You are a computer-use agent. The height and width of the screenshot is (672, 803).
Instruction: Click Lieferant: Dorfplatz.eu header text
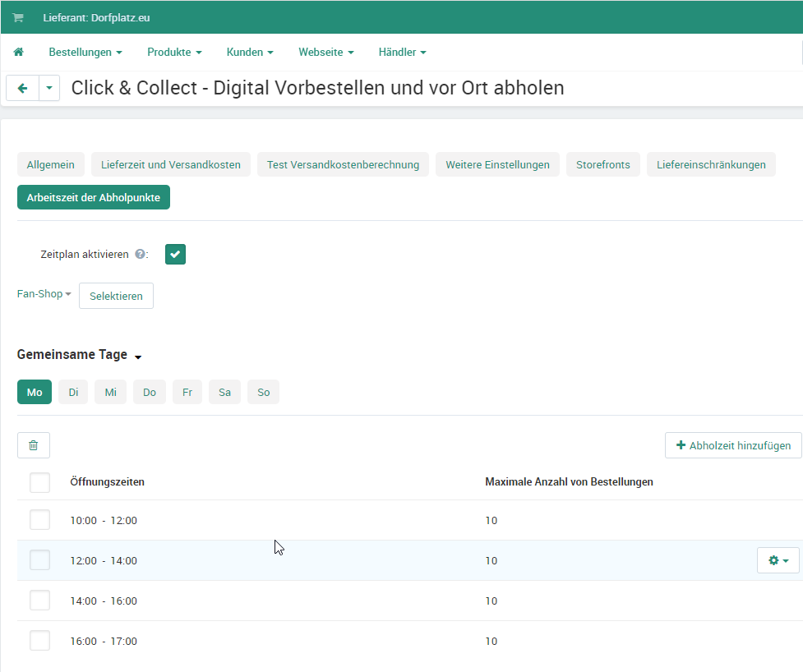click(x=96, y=18)
